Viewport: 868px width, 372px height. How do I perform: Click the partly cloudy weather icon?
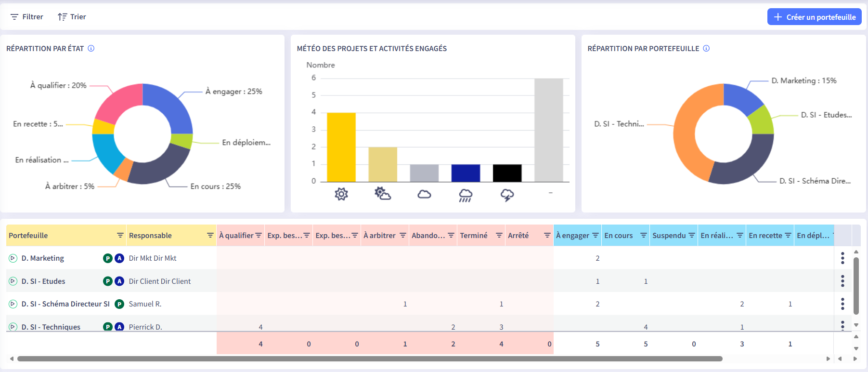point(383,194)
